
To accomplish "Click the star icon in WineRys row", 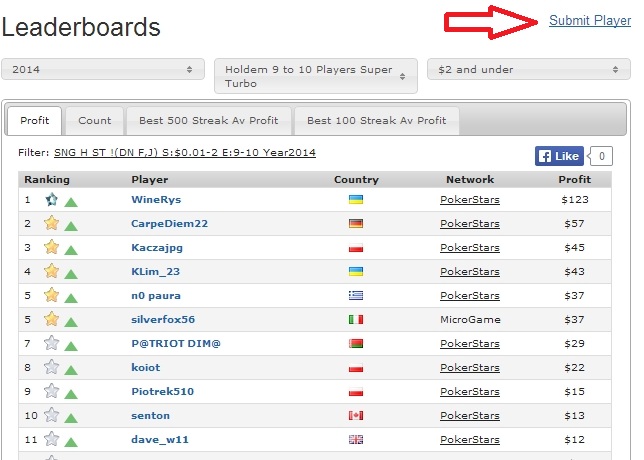I will (x=51, y=200).
